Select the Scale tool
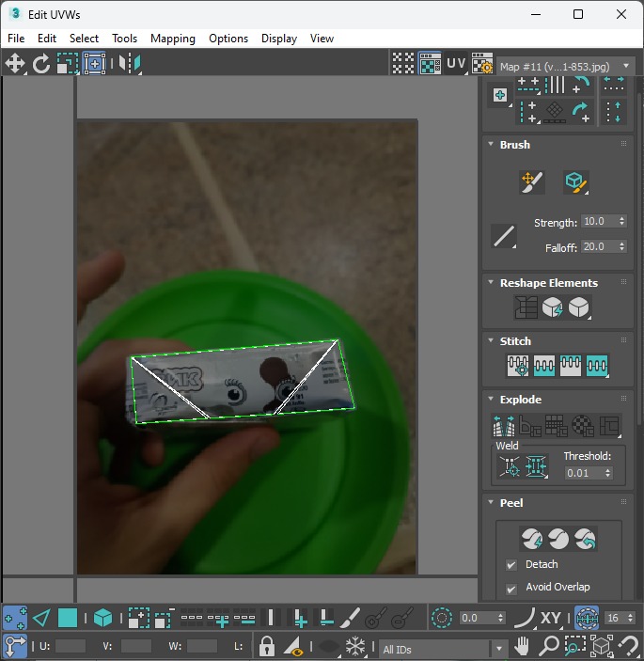The width and height of the screenshot is (644, 661). click(x=68, y=64)
